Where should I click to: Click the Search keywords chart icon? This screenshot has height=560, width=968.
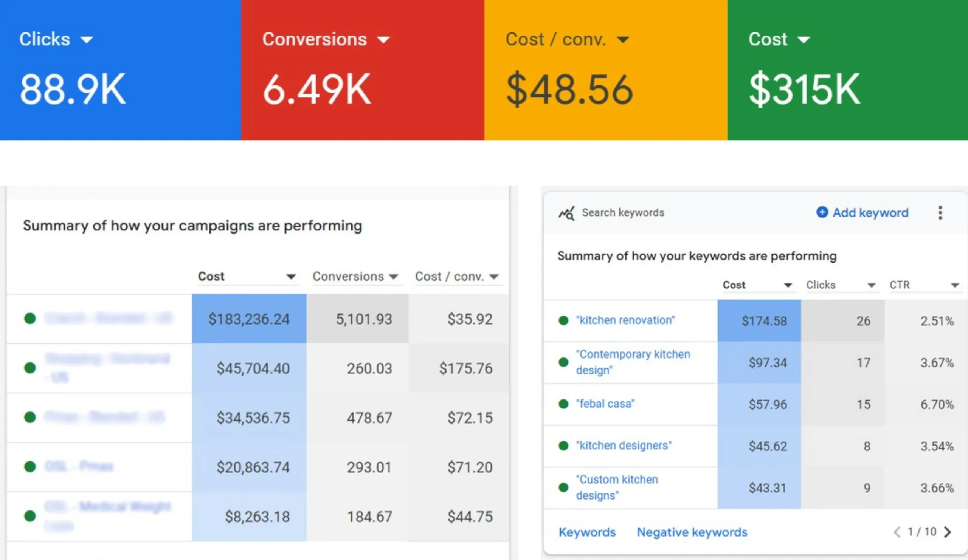566,213
